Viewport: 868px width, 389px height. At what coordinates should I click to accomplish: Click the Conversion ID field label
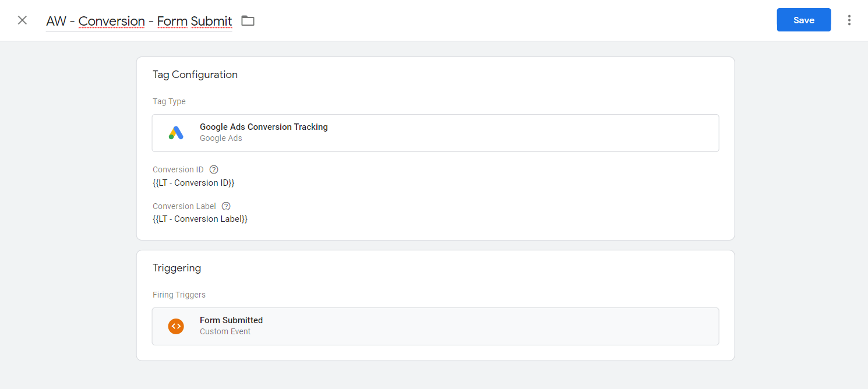tap(178, 169)
